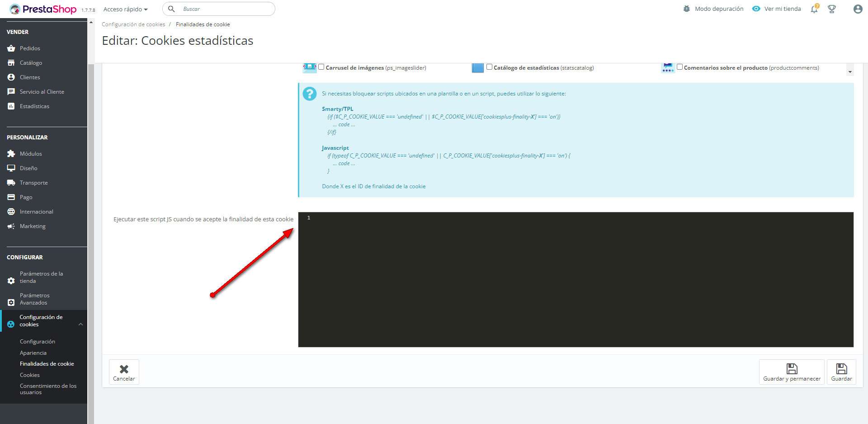
Task: Click the Estadísticas chart icon
Action: point(11,106)
